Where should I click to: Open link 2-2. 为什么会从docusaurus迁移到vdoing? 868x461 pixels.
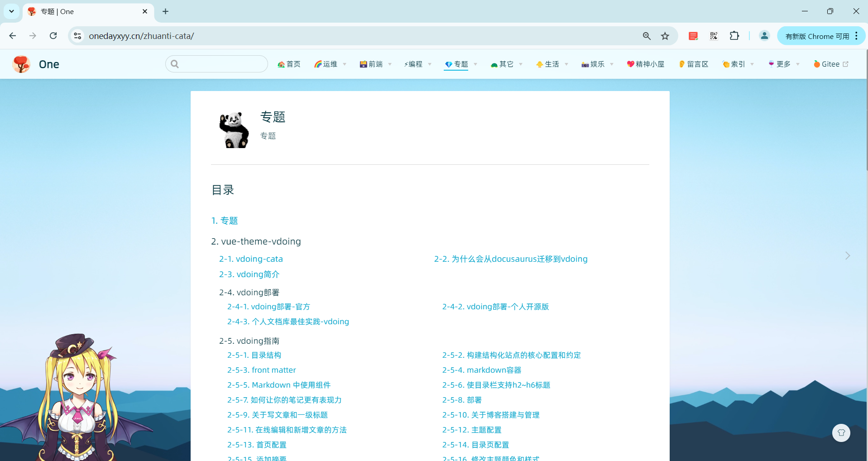[511, 259]
